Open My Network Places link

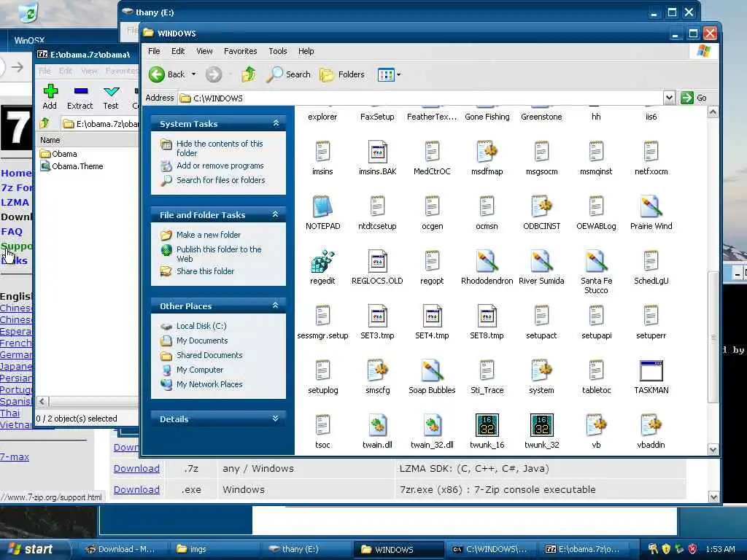(x=209, y=384)
